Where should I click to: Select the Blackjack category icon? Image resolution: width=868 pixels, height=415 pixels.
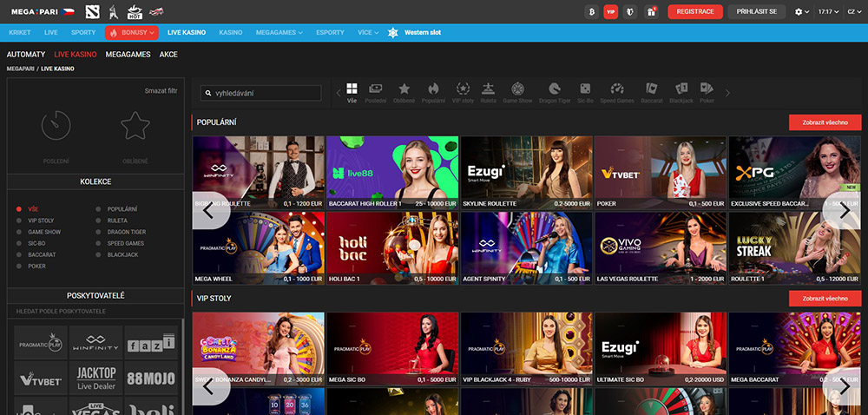(681, 89)
